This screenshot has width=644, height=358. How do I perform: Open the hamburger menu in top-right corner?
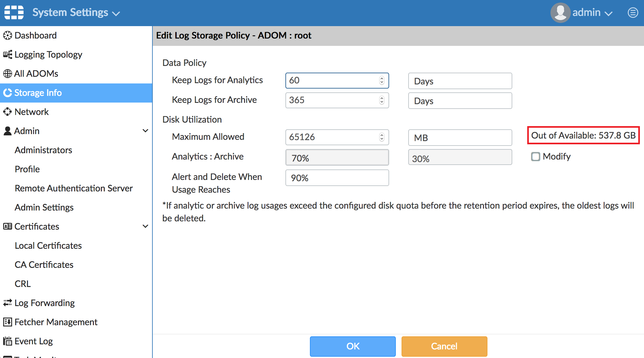(x=633, y=12)
